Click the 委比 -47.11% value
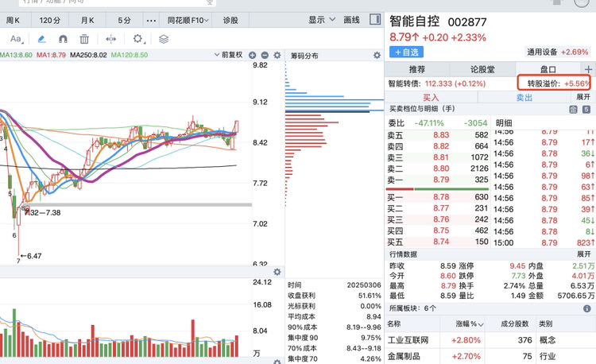596x364 pixels. click(x=429, y=123)
